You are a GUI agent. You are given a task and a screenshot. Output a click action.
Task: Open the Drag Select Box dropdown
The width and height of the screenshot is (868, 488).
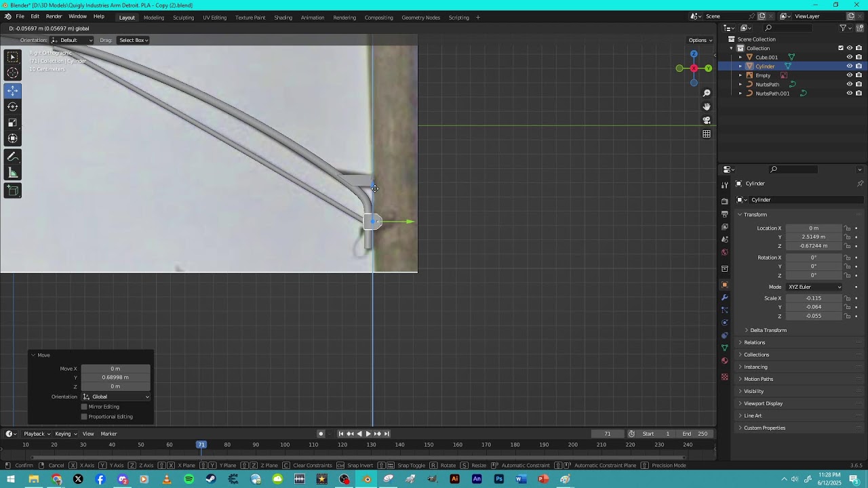click(134, 40)
